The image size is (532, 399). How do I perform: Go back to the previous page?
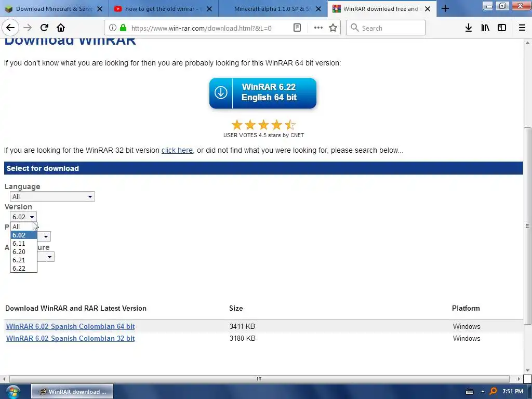coord(10,28)
